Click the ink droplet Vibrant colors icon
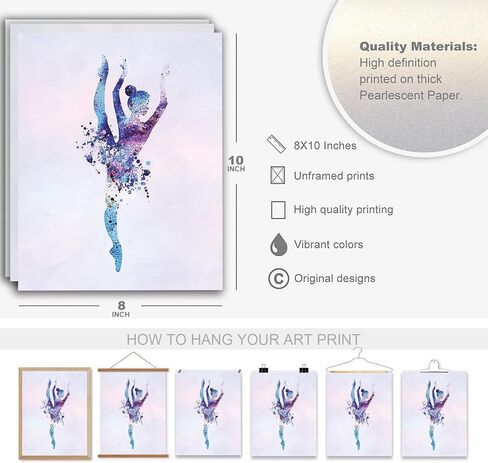The image size is (488, 463). click(278, 245)
